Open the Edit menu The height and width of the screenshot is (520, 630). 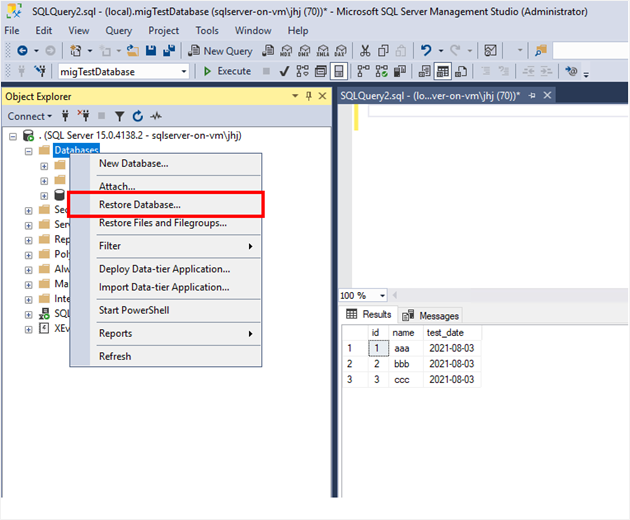[x=43, y=31]
